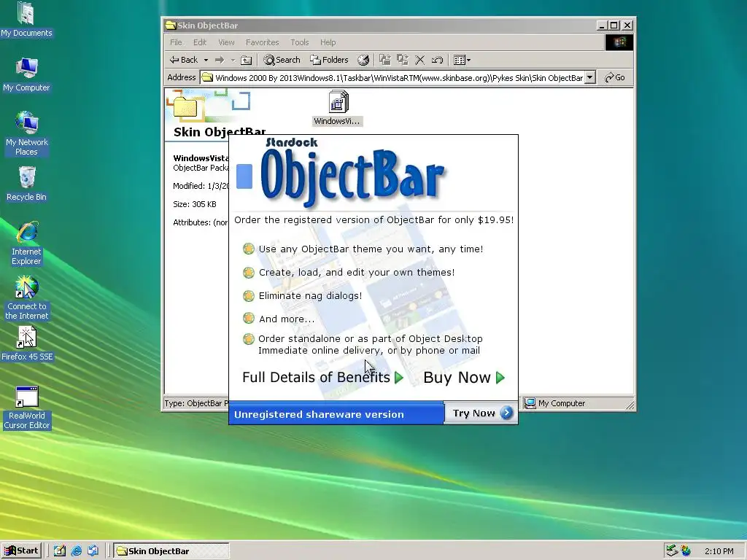This screenshot has width=747, height=560.
Task: Click the Address bar path field
Action: [x=392, y=77]
